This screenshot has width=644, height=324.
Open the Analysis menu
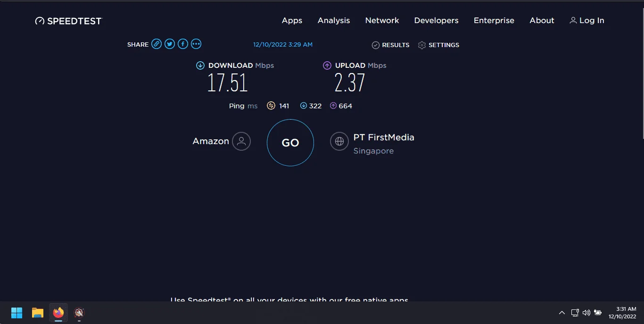(334, 21)
